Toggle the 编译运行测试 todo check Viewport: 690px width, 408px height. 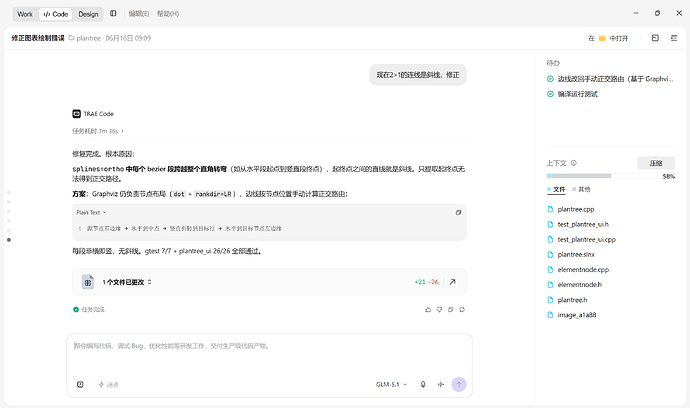(x=550, y=94)
